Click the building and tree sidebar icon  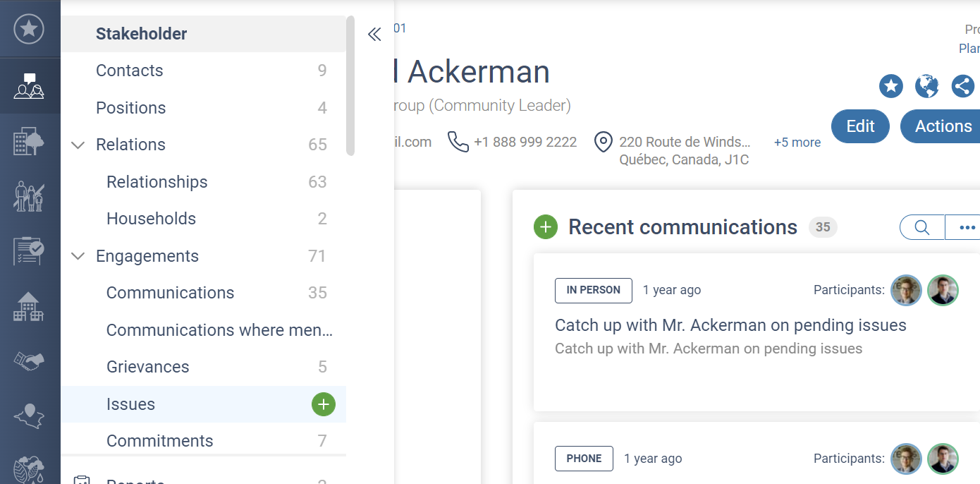click(29, 142)
